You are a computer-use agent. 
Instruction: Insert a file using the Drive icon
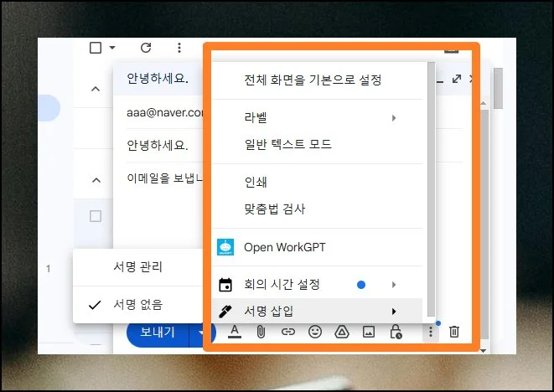[x=341, y=332]
